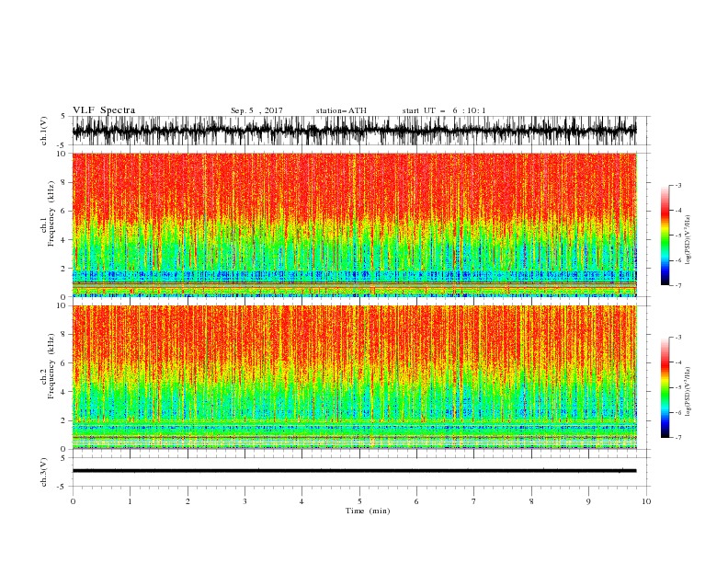Screen dimensions: 728x563
Task: Click the ch.2 color scale "log(PSD)(V²/Hz)" label
Action: point(689,392)
